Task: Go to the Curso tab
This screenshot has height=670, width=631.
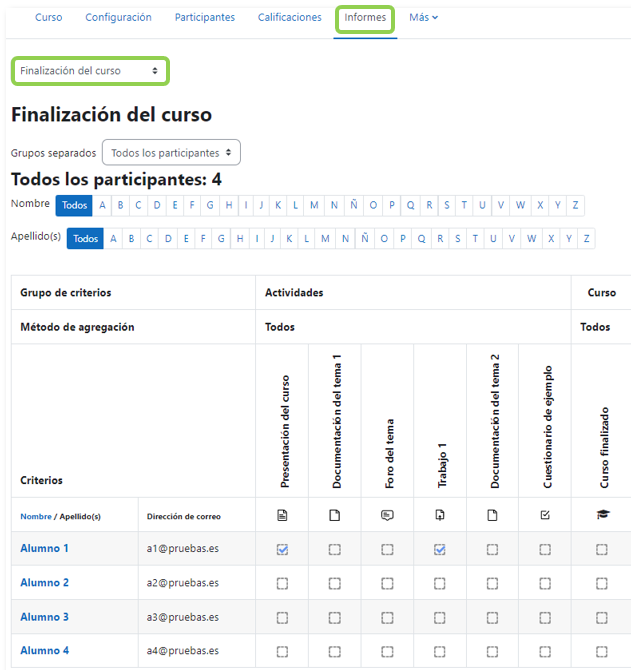Action: 48,18
